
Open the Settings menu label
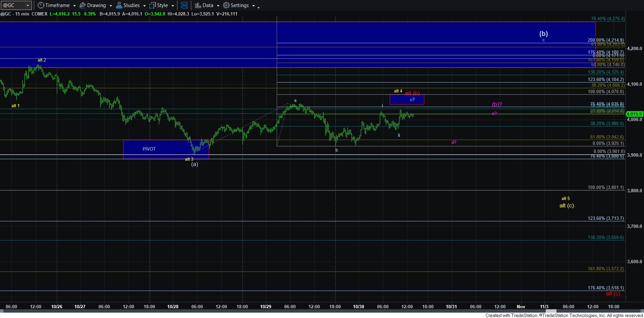[240, 5]
